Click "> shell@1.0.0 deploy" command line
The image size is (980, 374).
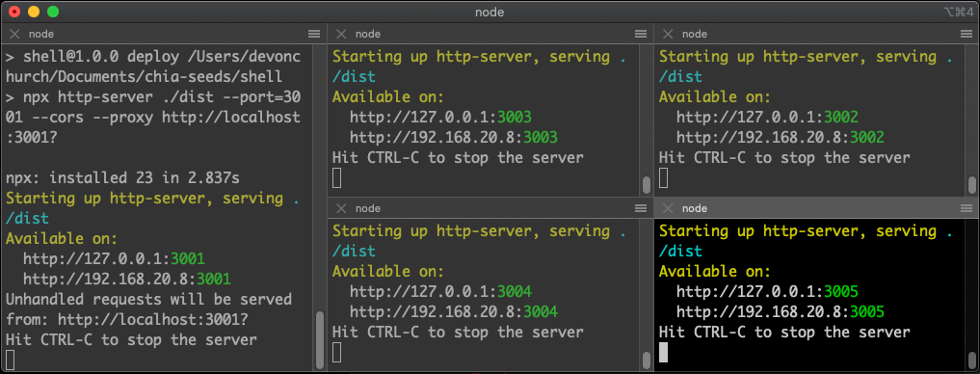[153, 56]
